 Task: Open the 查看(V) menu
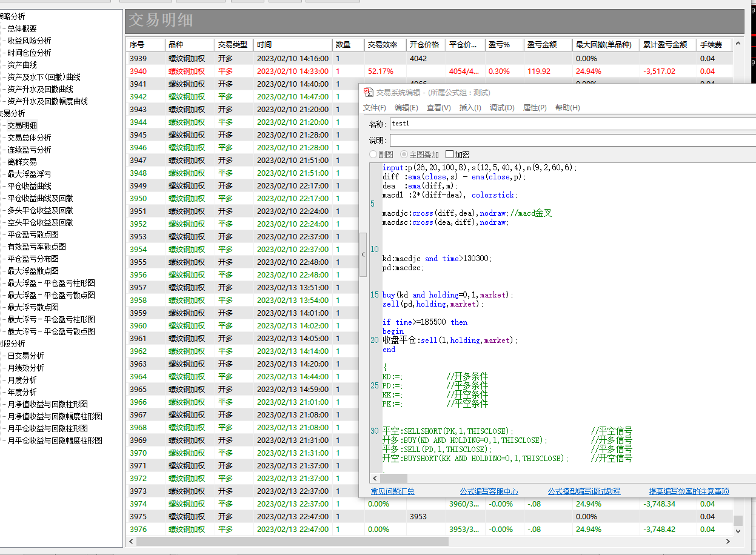(x=438, y=107)
